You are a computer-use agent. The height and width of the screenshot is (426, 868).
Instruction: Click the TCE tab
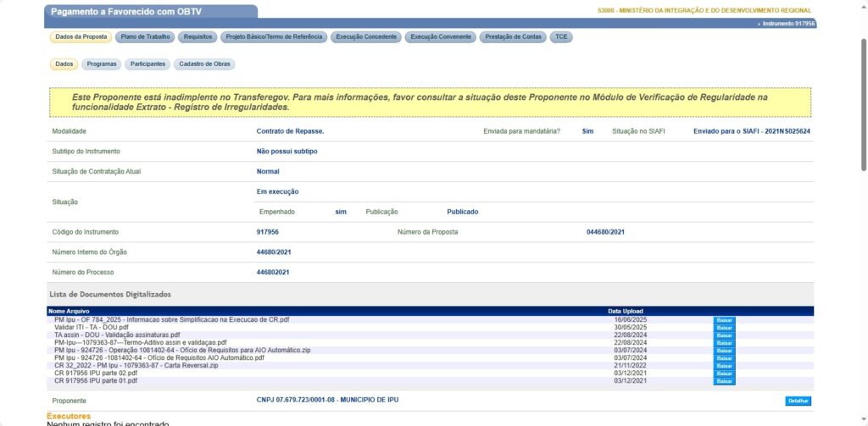coord(561,37)
